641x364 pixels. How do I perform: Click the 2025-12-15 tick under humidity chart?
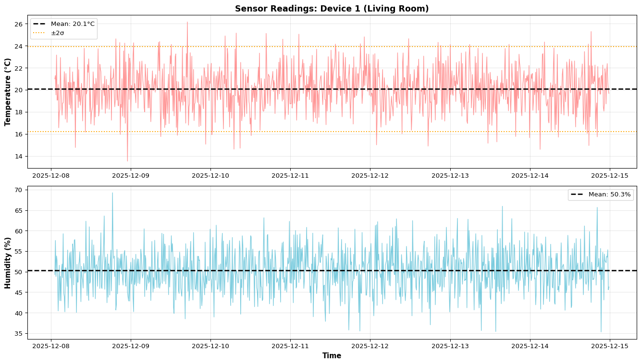610,347
